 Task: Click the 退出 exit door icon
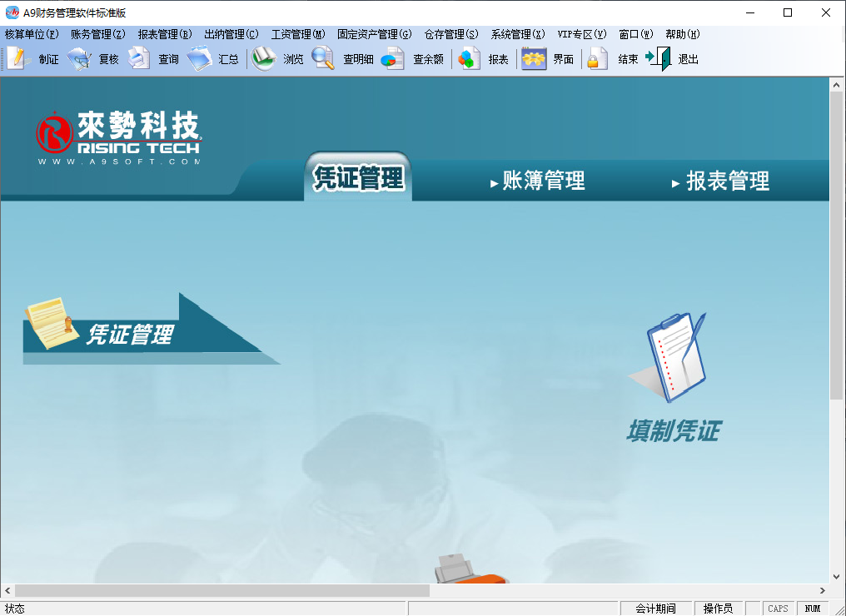tap(659, 58)
